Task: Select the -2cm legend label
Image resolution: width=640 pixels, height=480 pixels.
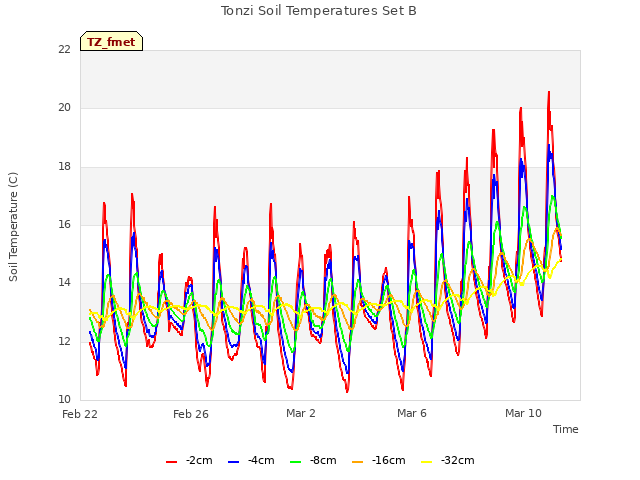Action: [x=199, y=460]
